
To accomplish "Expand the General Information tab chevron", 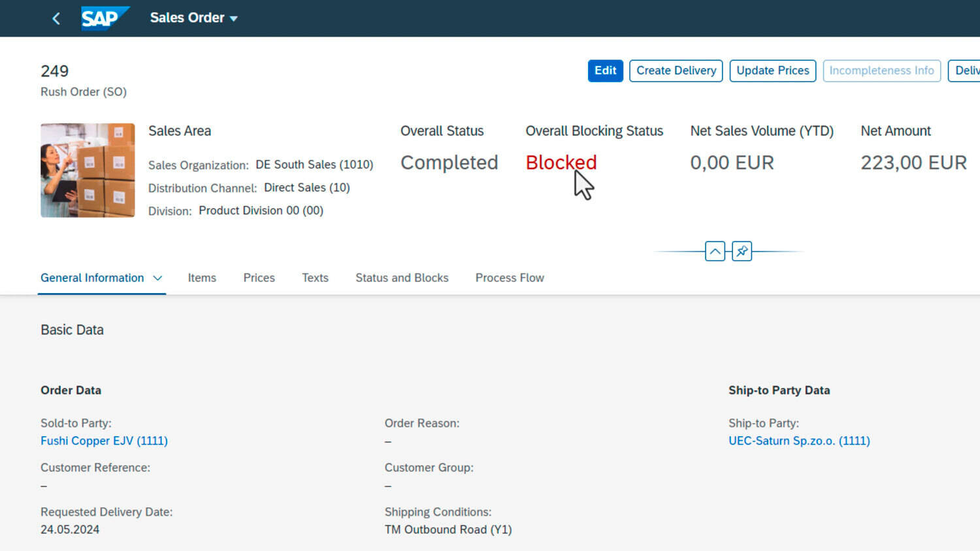I will [157, 278].
